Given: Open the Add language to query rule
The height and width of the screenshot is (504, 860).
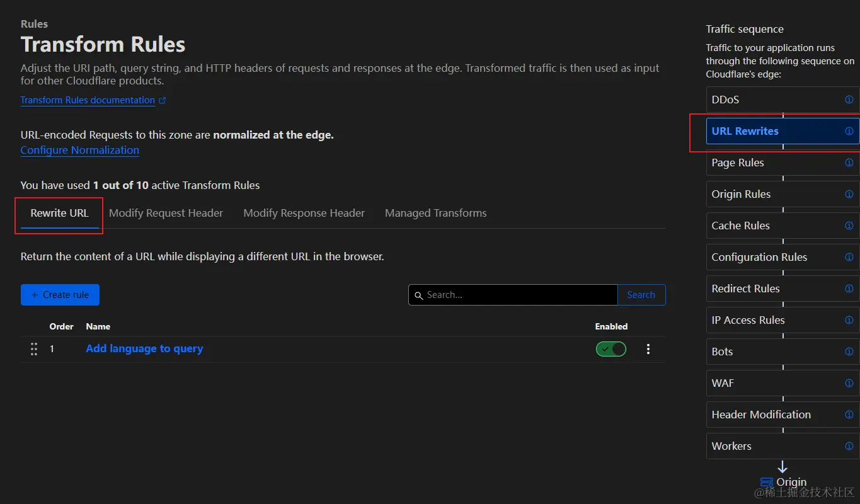Looking at the screenshot, I should click(x=144, y=349).
